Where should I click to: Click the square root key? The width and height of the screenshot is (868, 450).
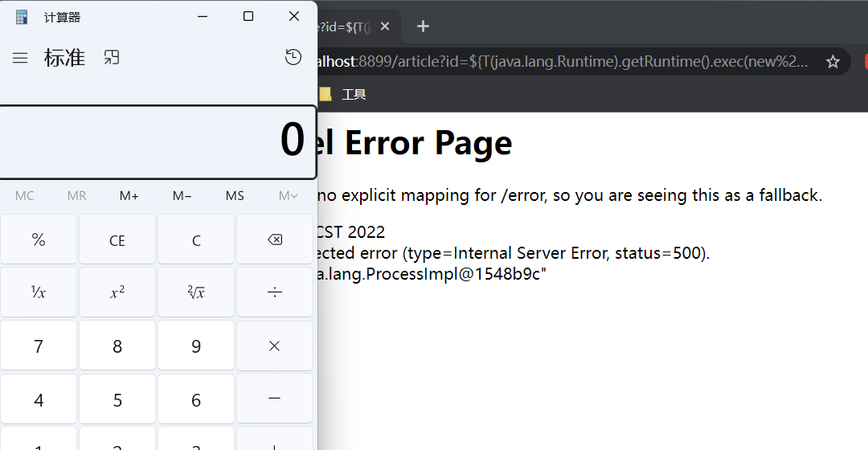(196, 292)
